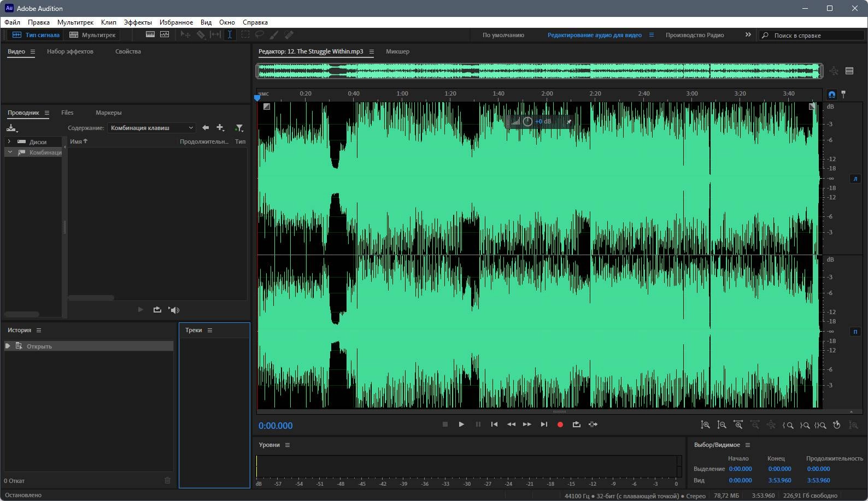Image resolution: width=868 pixels, height=501 pixels.
Task: Select the Paintbrush Selection tool
Action: [274, 34]
